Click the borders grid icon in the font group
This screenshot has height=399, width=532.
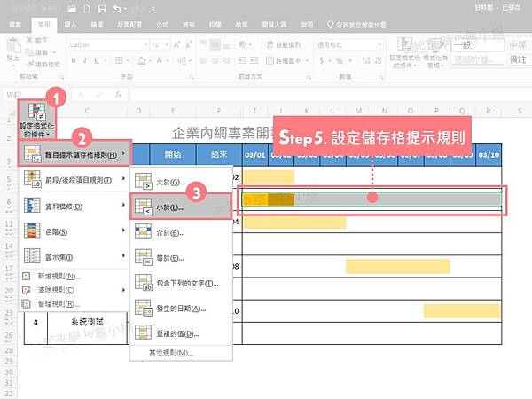tap(119, 60)
